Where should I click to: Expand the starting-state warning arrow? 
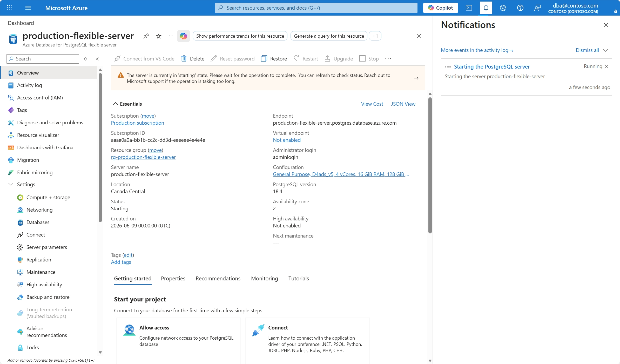pos(416,78)
